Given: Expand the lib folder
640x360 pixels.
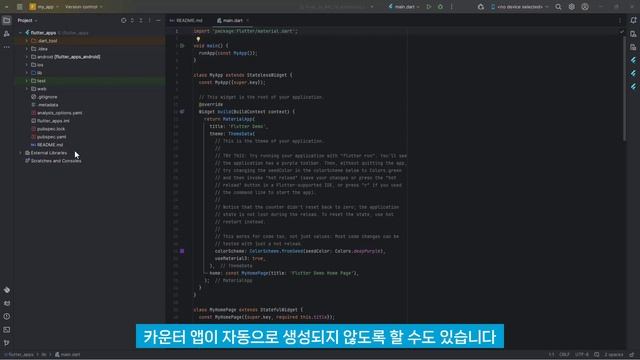Looking at the screenshot, I should (x=27, y=73).
